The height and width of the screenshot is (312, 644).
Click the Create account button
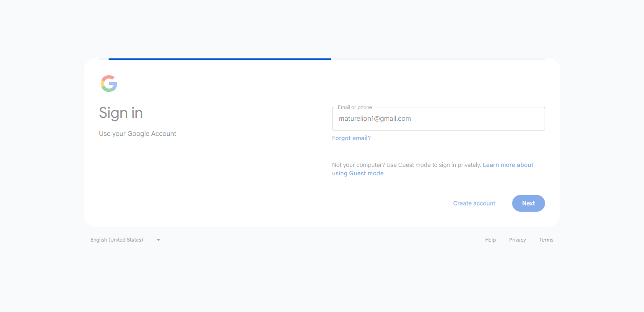474,203
